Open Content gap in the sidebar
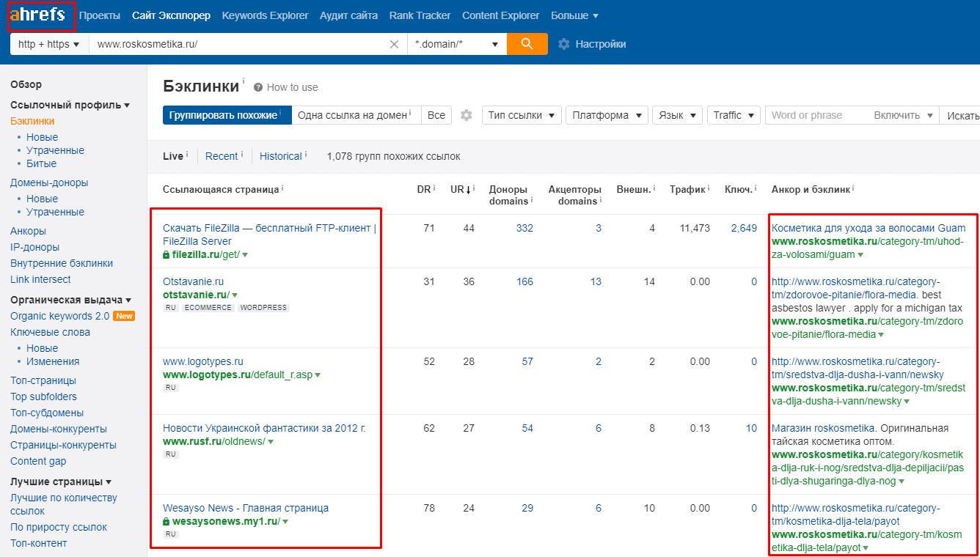Image resolution: width=980 pixels, height=557 pixels. pyautogui.click(x=38, y=461)
